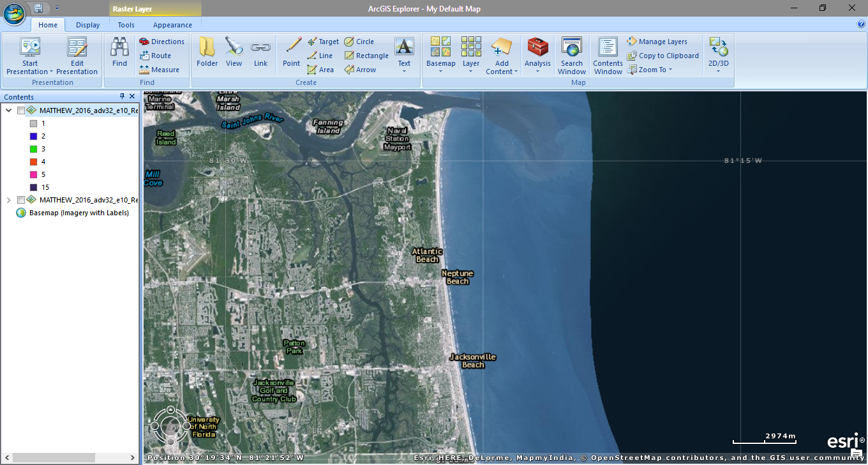Open Manage Layers

tap(657, 42)
